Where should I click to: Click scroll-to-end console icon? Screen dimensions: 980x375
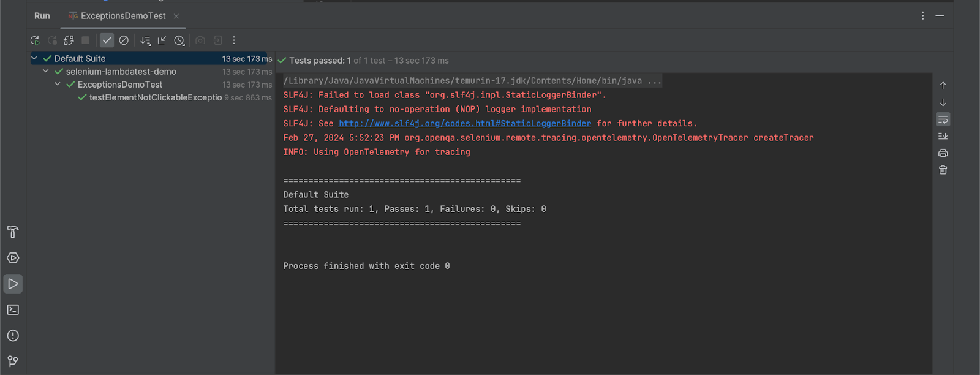[943, 136]
